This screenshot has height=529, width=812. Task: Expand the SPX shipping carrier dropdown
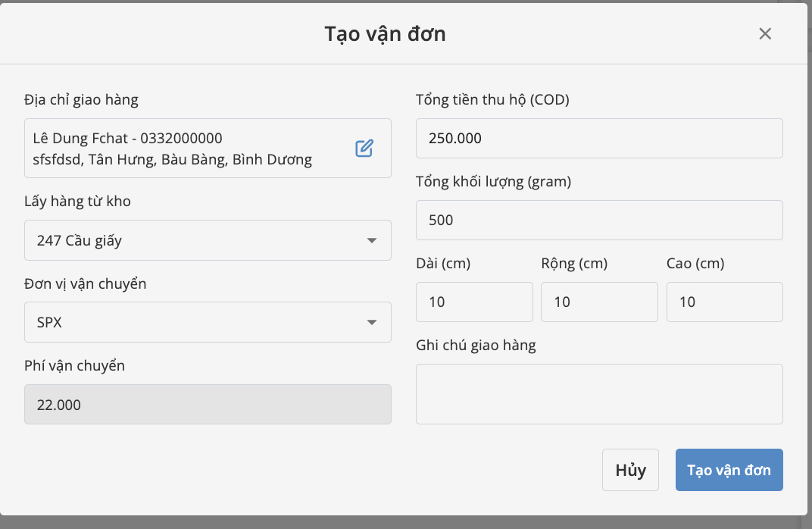point(208,322)
